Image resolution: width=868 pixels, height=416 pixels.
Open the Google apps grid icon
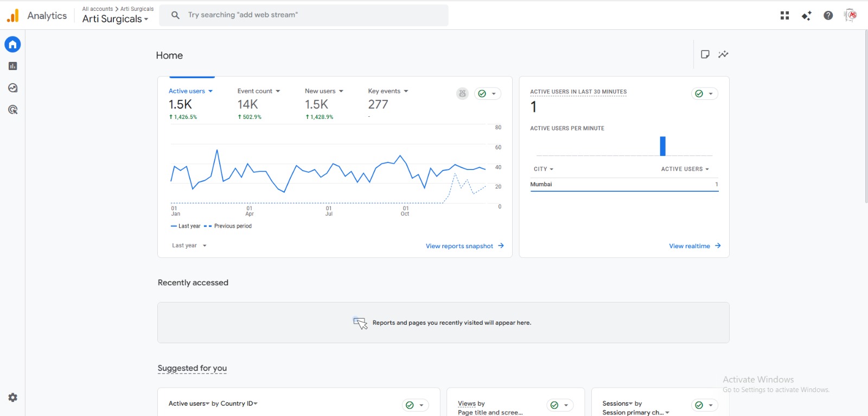click(x=784, y=16)
